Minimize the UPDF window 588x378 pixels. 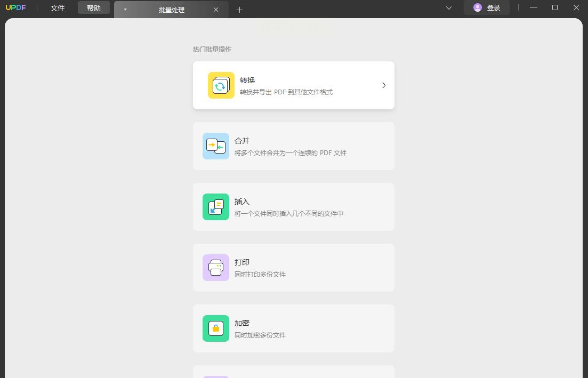pos(533,7)
